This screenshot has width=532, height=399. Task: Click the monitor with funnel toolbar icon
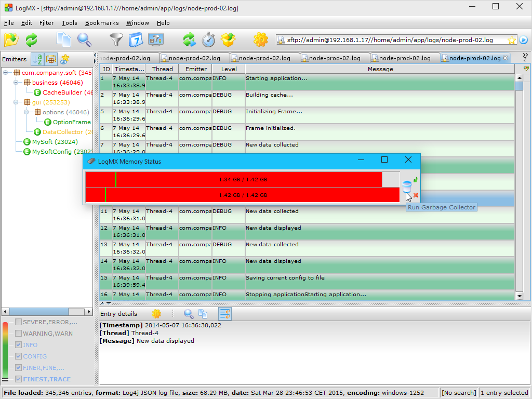[156, 40]
